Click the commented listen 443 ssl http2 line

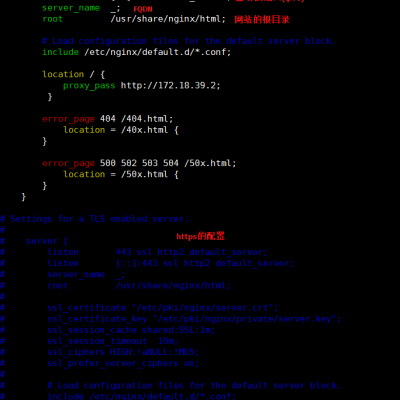(x=157, y=252)
